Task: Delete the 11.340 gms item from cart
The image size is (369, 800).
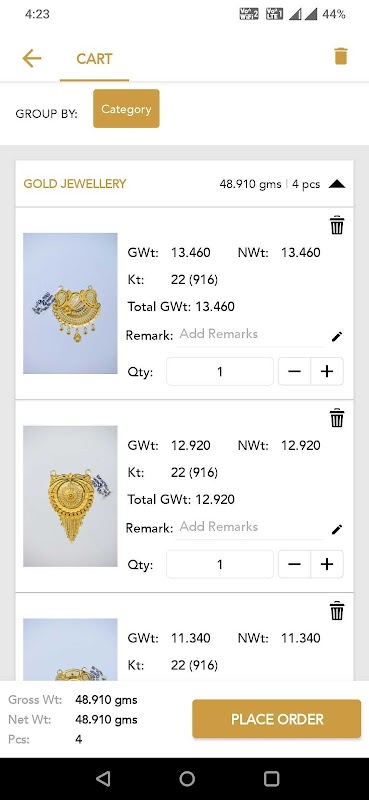Action: 337,611
